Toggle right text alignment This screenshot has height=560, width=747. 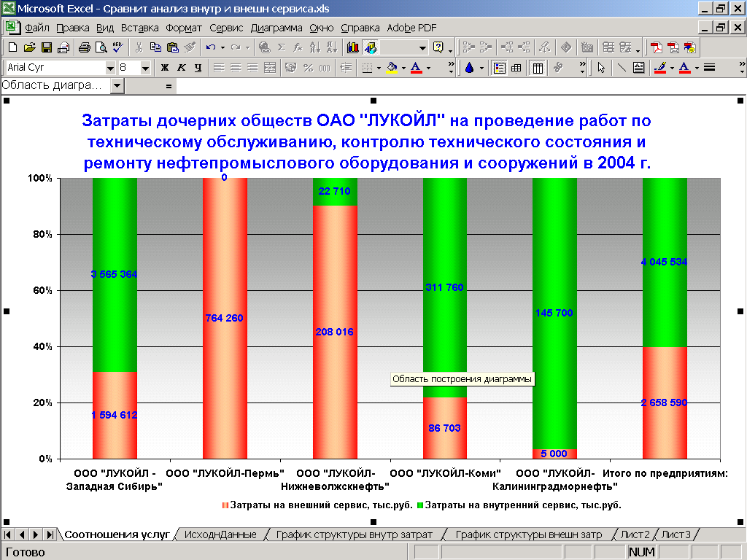pos(252,68)
